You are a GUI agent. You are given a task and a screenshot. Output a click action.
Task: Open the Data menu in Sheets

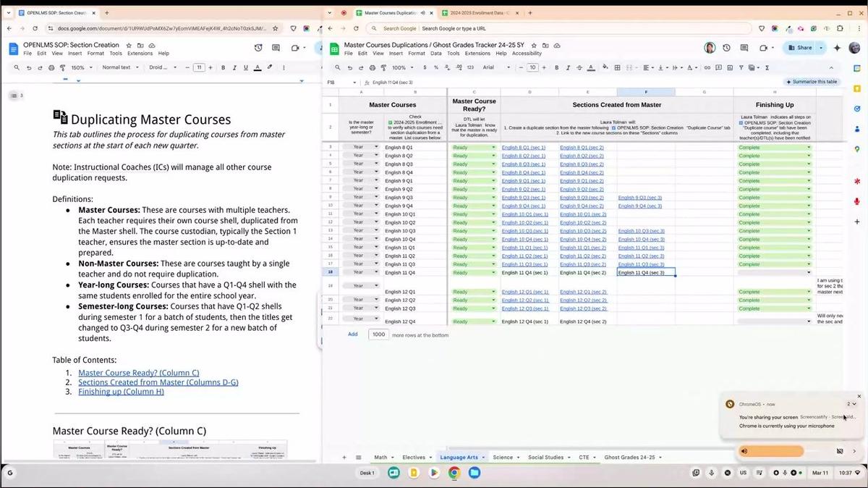pyautogui.click(x=435, y=54)
